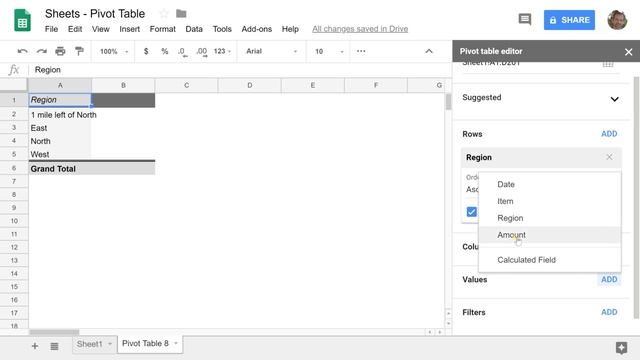Click the spreadsheet horizontal scrollbar

pos(54,332)
